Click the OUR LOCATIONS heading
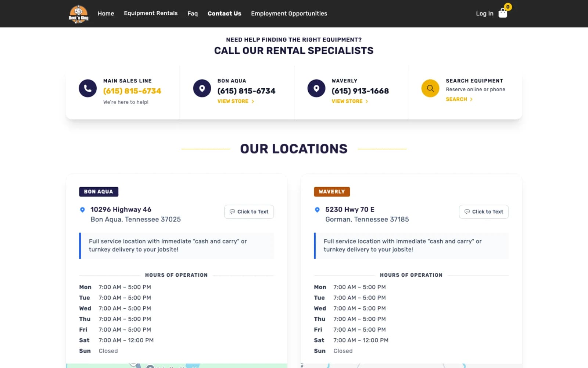 (x=294, y=149)
